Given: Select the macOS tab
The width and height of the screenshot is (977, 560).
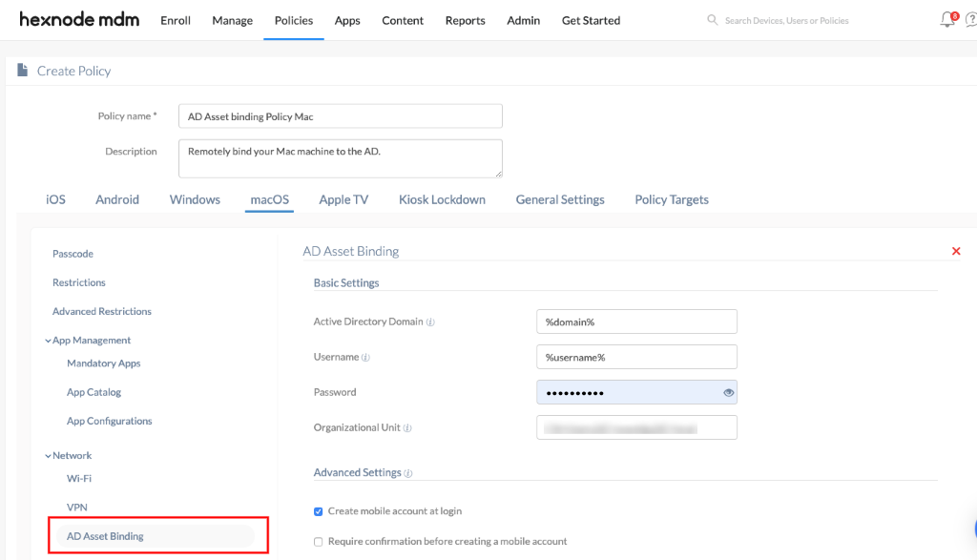Looking at the screenshot, I should [x=270, y=199].
